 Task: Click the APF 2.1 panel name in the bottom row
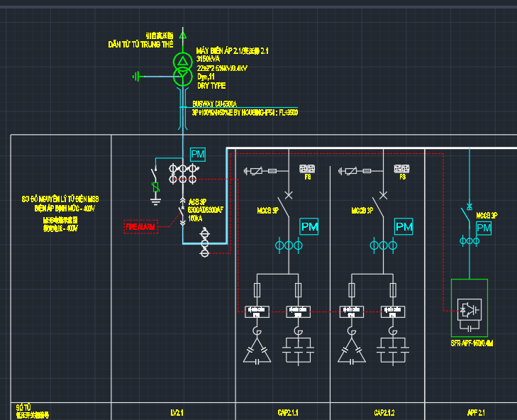point(475,412)
